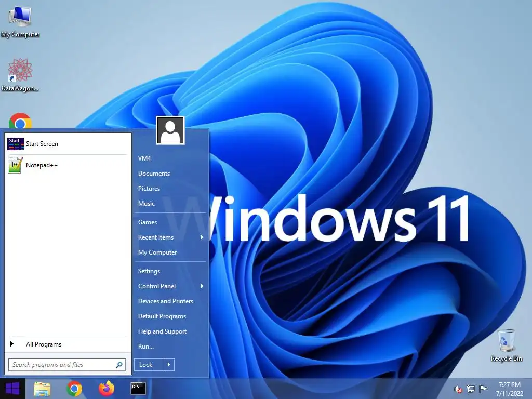Open the DataWagon desktop shortcut
The image size is (532, 399).
point(20,75)
